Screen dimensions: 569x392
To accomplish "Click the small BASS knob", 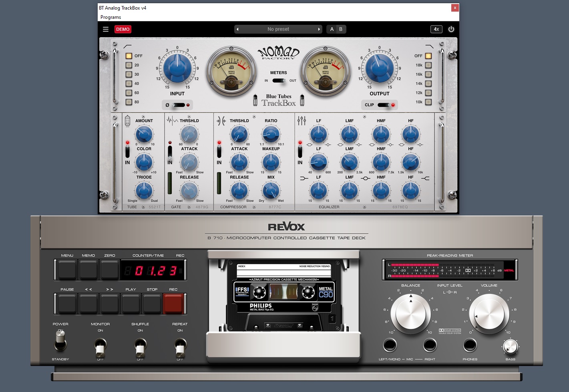I will [x=510, y=347].
